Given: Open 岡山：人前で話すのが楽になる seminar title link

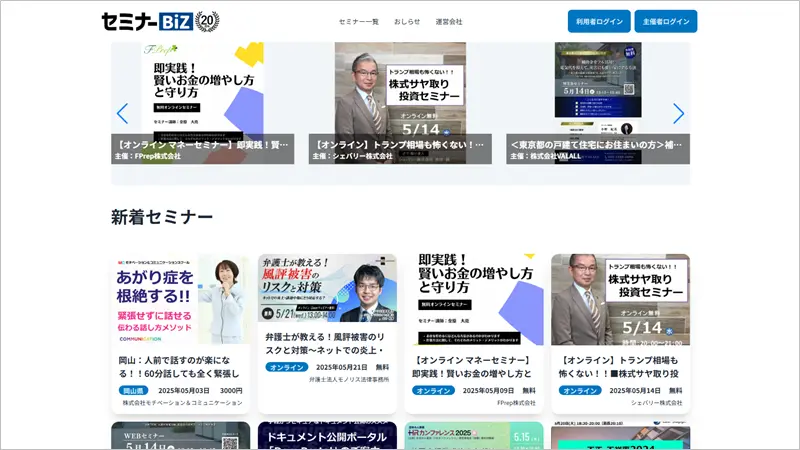Looking at the screenshot, I should (x=181, y=366).
